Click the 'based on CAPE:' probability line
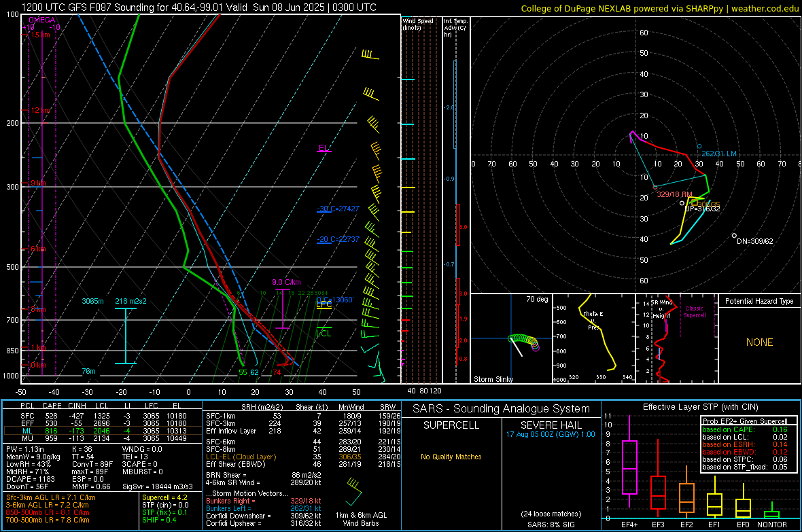The height and width of the screenshot is (532, 802). (745, 429)
